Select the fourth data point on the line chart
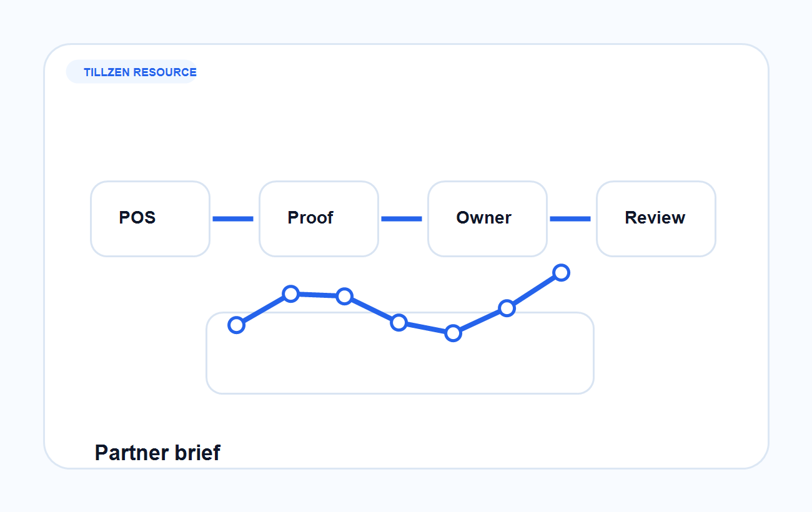 tap(399, 322)
